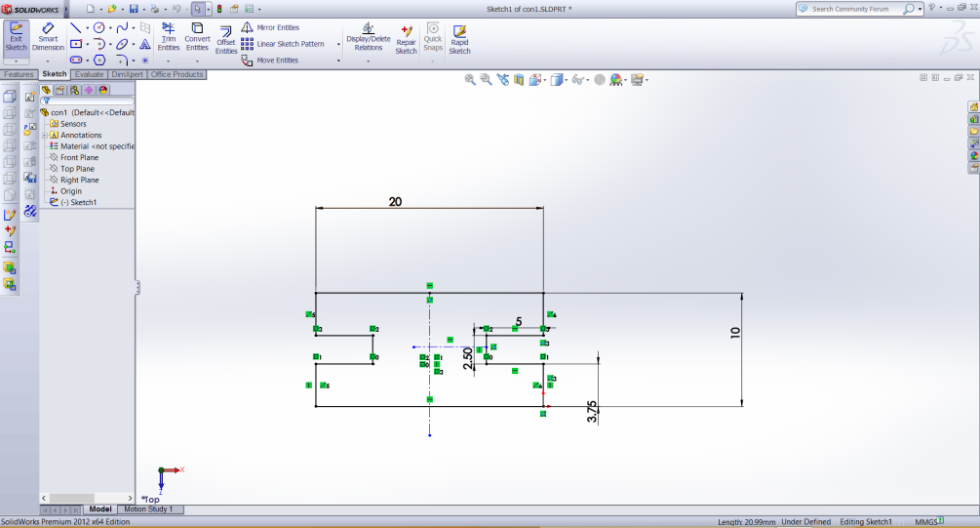Switch to the DimXpert tab

tap(128, 74)
